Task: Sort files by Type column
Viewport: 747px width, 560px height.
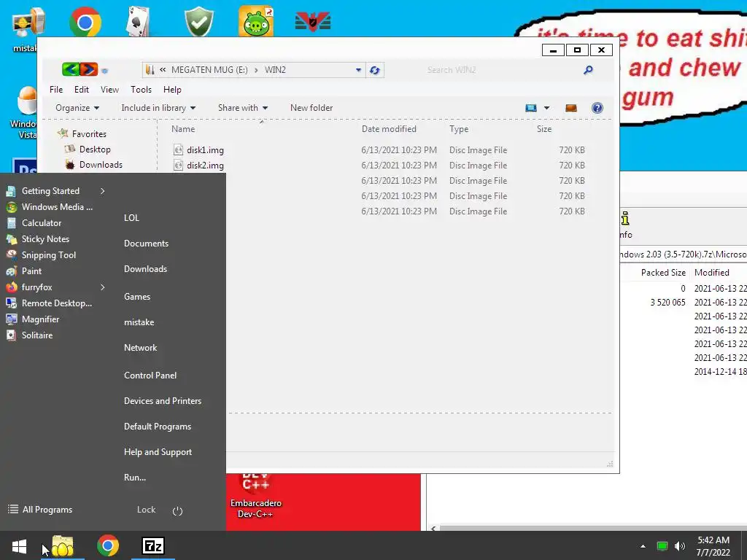Action: [x=459, y=129]
